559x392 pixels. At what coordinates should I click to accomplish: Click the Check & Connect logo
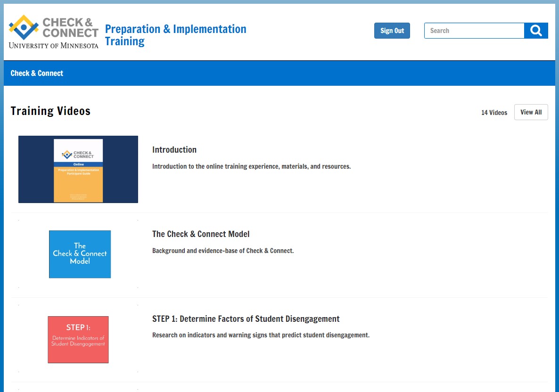[x=53, y=32]
